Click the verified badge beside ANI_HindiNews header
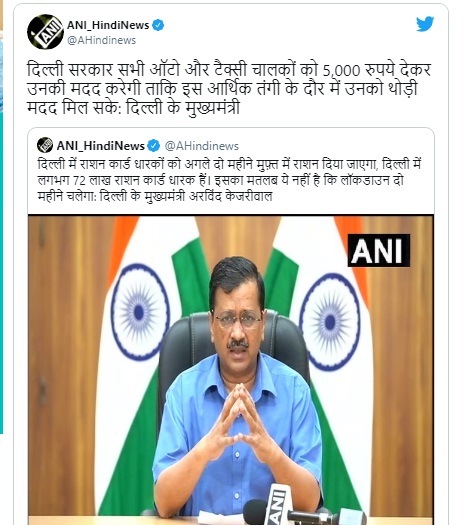This screenshot has width=467, height=525. click(x=158, y=25)
